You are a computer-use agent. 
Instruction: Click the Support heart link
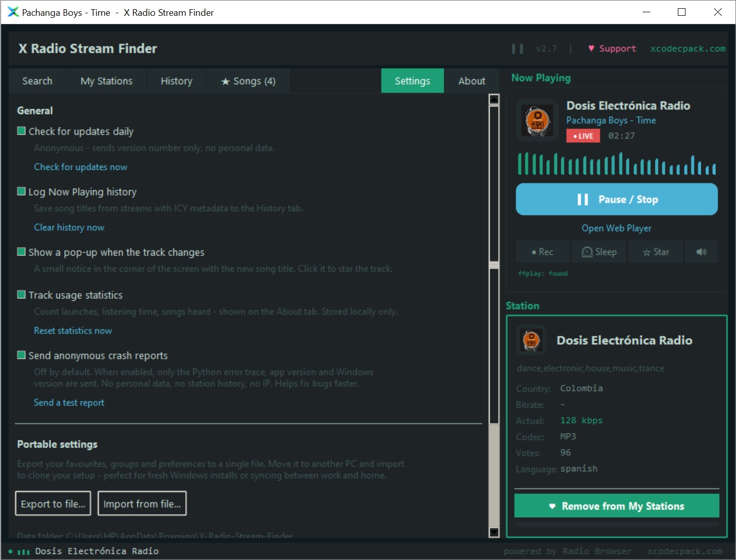[x=612, y=48]
